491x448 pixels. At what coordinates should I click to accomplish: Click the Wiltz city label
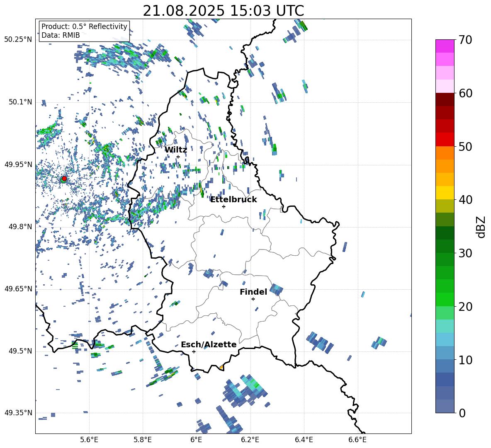176,150
